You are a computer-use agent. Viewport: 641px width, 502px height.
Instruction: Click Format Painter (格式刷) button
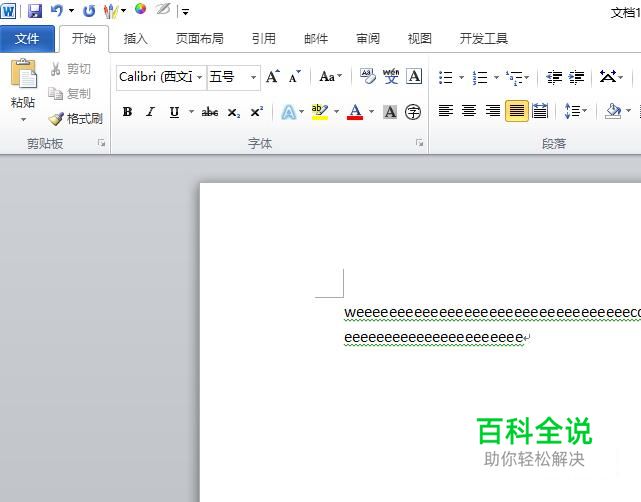pos(75,119)
